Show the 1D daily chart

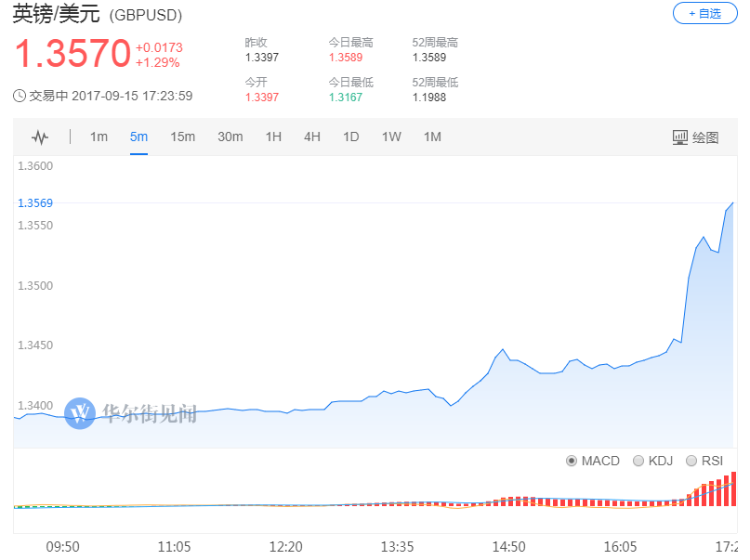350,137
